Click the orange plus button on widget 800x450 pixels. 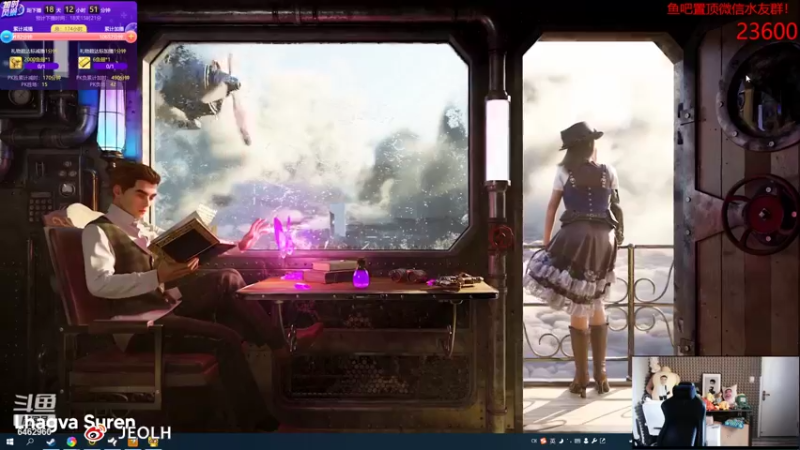click(131, 37)
